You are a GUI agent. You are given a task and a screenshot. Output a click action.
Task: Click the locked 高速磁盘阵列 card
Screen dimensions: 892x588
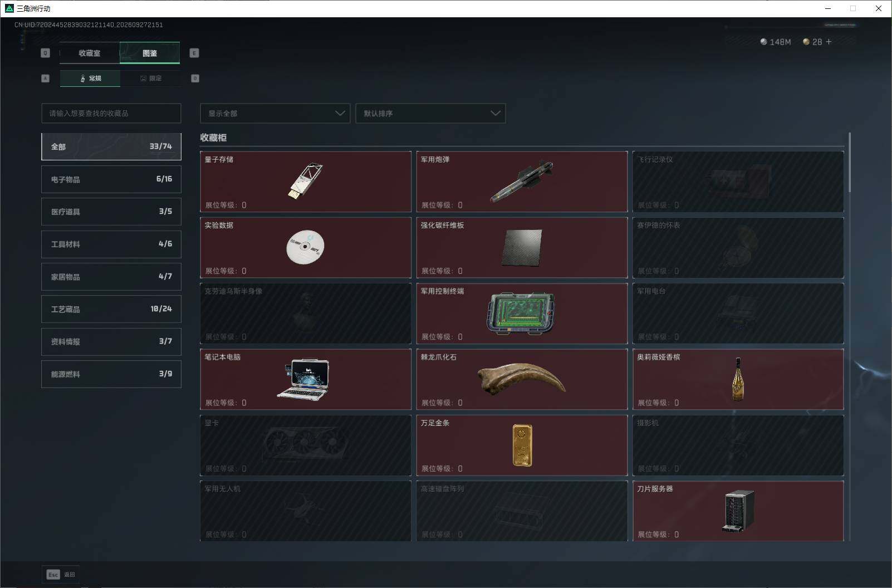click(522, 511)
